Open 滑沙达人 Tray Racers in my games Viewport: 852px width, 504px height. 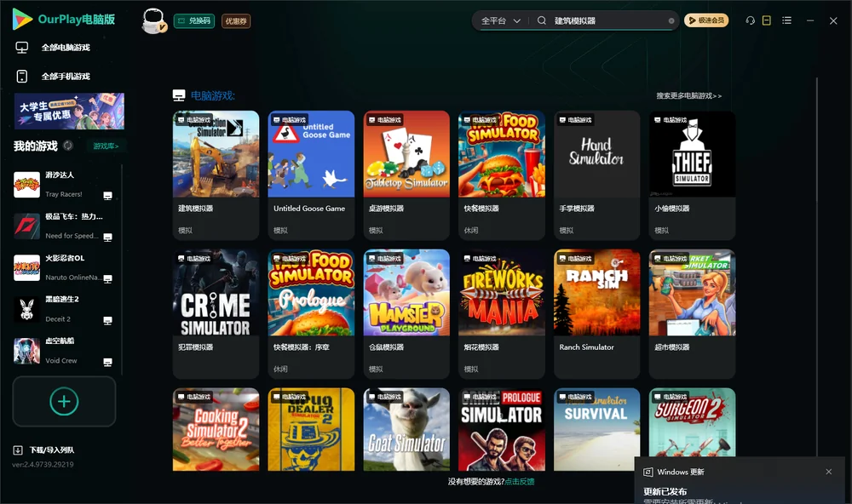pyautogui.click(x=64, y=184)
